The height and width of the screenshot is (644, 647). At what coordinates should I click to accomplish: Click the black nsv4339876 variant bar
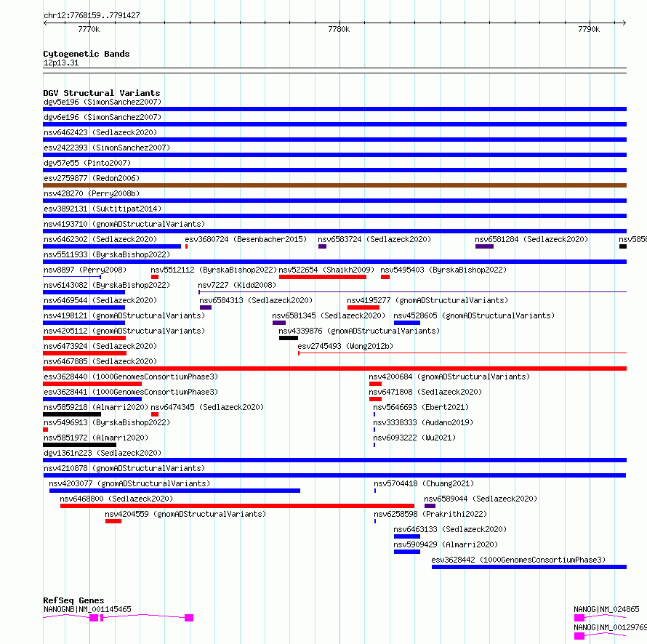click(x=289, y=338)
